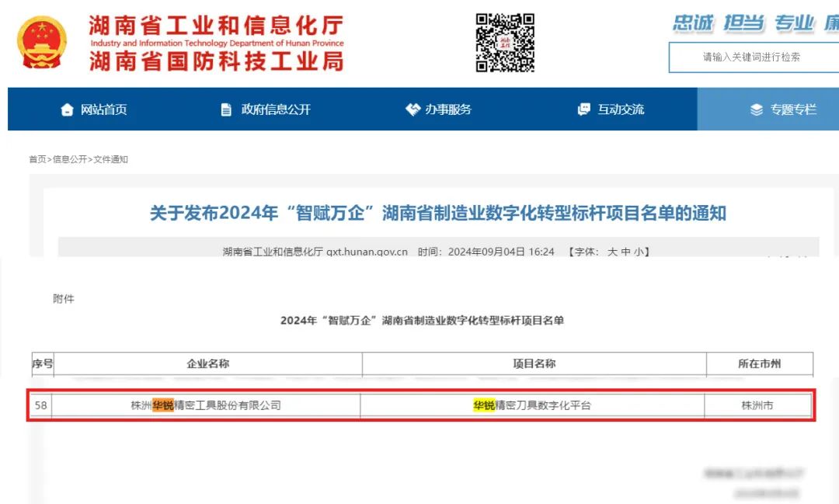The image size is (839, 504).
Task: Set font size to 小
Action: 639,252
